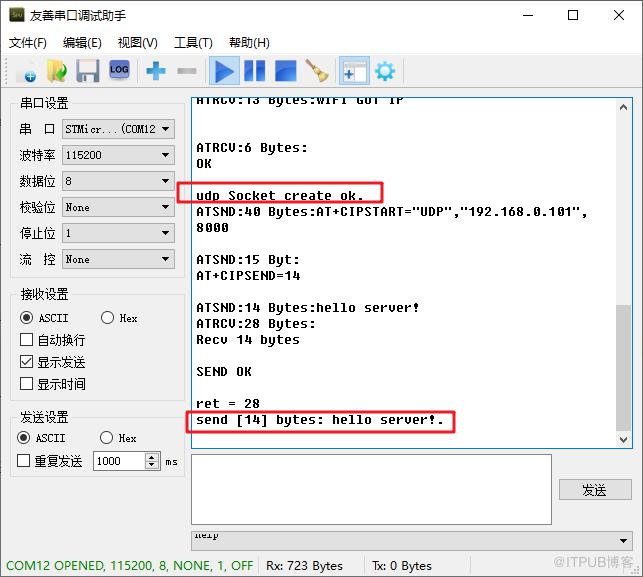Image resolution: width=643 pixels, height=577 pixels.
Task: Enable the 显示时间 checkbox
Action: tap(52, 384)
